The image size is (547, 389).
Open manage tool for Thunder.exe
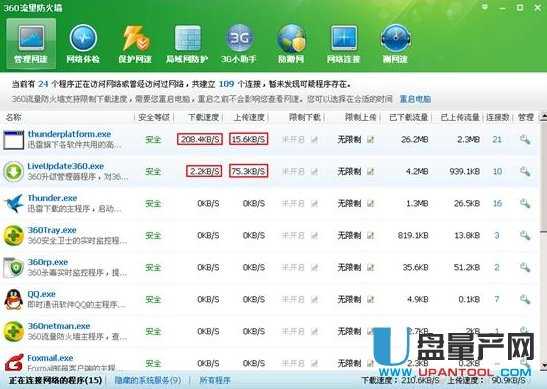pyautogui.click(x=525, y=203)
